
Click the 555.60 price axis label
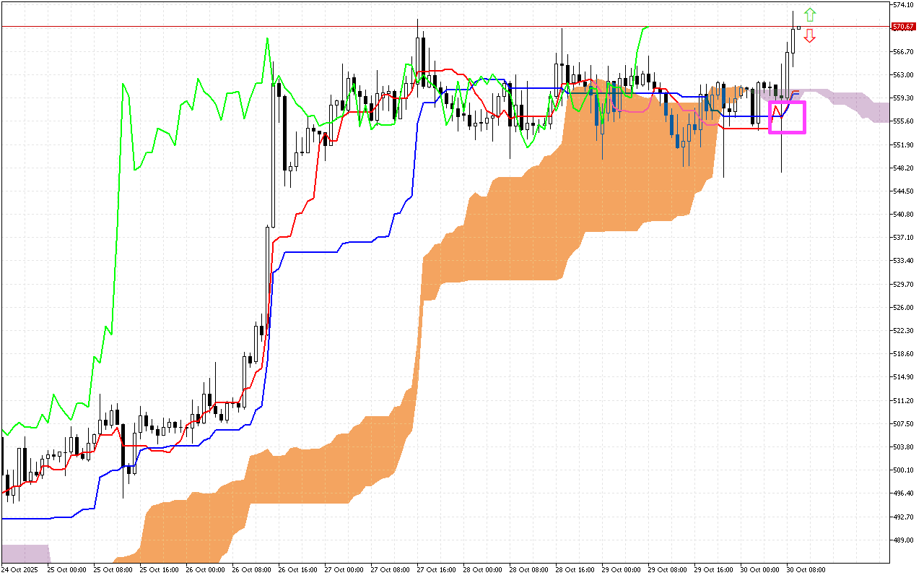pos(903,121)
